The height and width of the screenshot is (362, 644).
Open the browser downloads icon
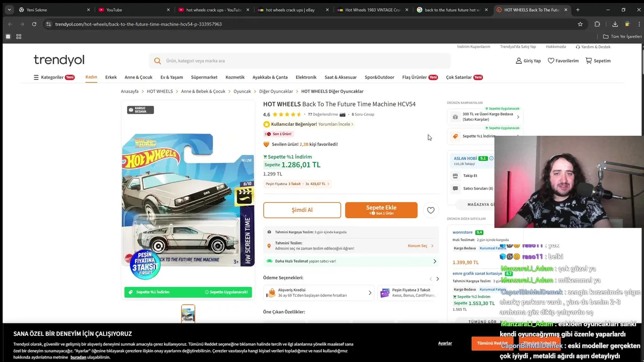[615, 24]
